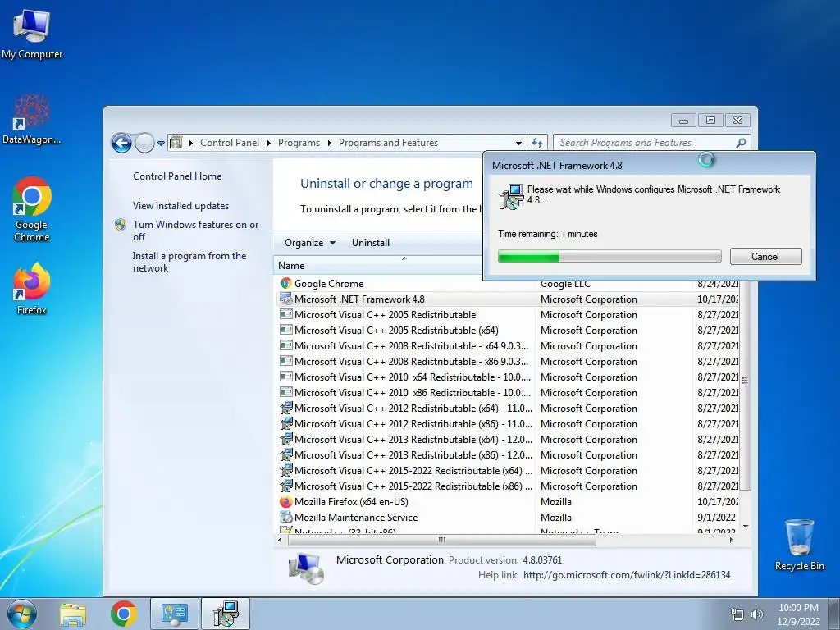
Task: Expand the Control Panel breadcrumb arrow
Action: [268, 143]
